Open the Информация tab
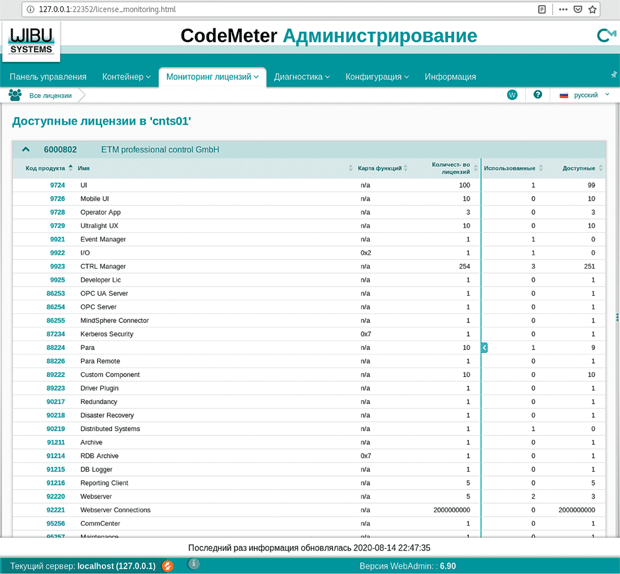This screenshot has height=574, width=620. point(450,77)
